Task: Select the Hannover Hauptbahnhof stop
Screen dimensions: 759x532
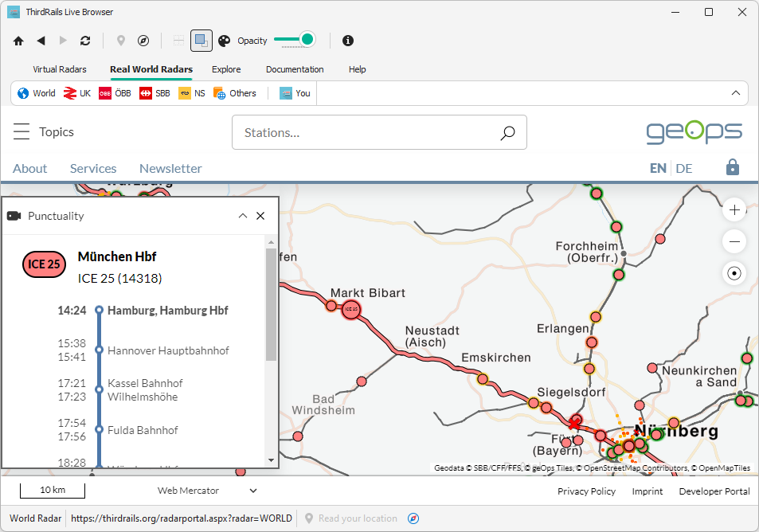Action: [168, 350]
